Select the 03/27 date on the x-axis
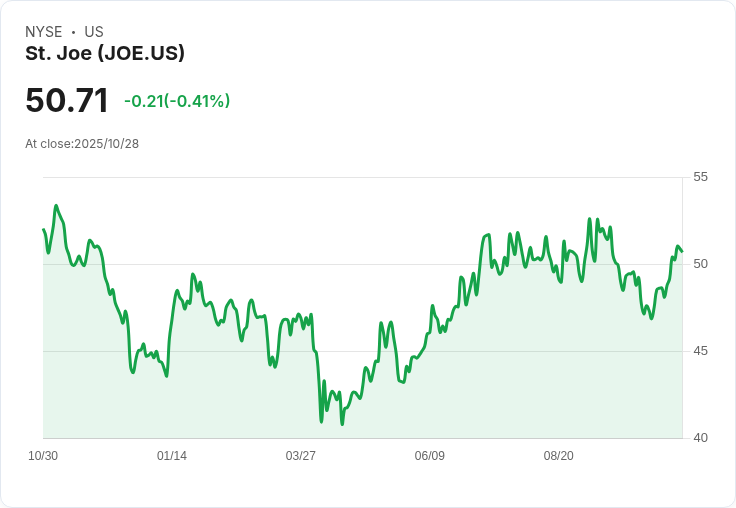Screen dimensions: 736x508 pos(301,456)
